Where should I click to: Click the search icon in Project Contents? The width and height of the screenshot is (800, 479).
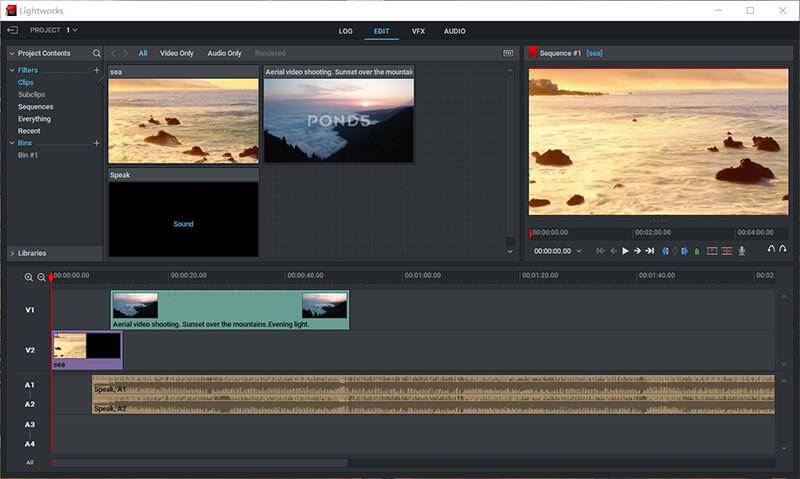pos(97,53)
